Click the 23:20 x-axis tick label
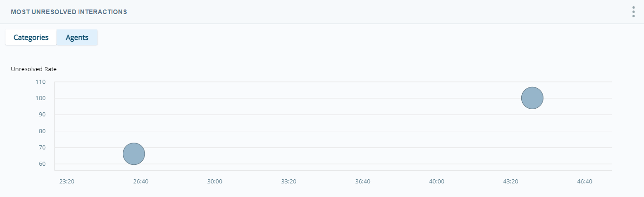 point(67,181)
